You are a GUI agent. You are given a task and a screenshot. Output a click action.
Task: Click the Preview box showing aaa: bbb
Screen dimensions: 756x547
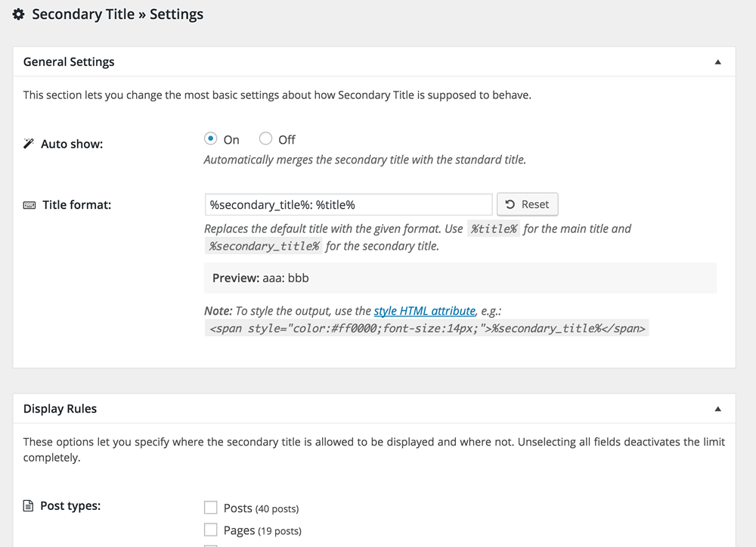coord(460,278)
